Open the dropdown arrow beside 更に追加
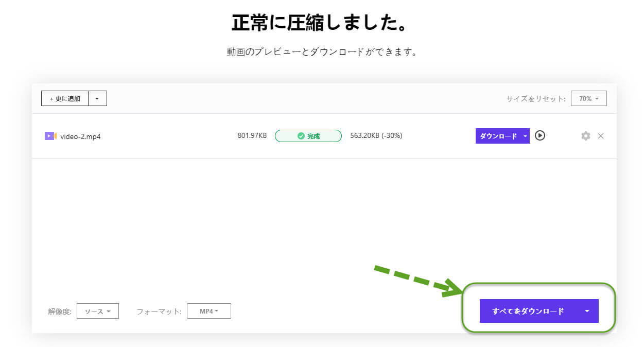Screen dimensions: 644x347 pos(97,98)
